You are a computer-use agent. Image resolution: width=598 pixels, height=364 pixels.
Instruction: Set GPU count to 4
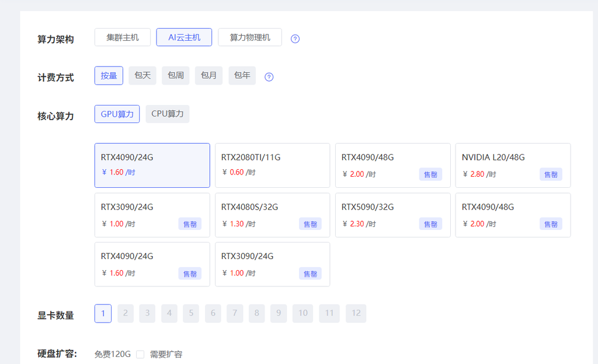(169, 313)
